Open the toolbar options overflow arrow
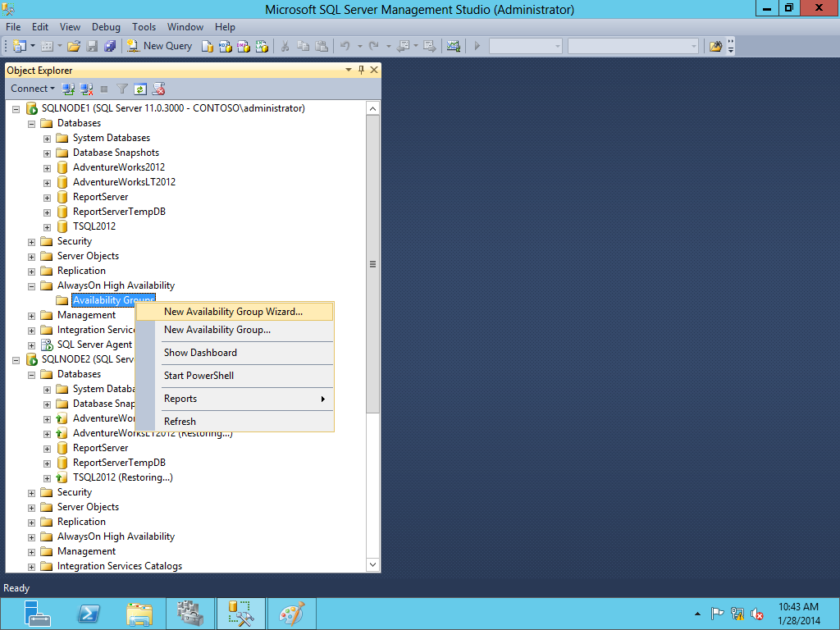Viewport: 840px width, 630px height. click(731, 46)
